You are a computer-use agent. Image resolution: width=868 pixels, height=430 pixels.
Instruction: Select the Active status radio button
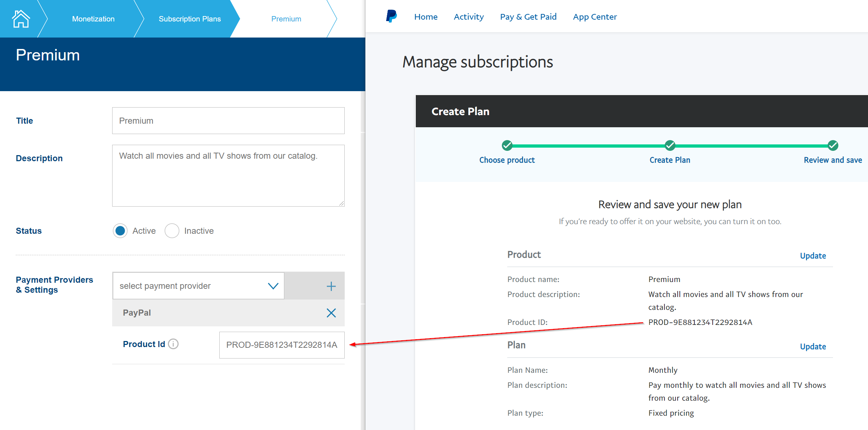click(x=120, y=231)
